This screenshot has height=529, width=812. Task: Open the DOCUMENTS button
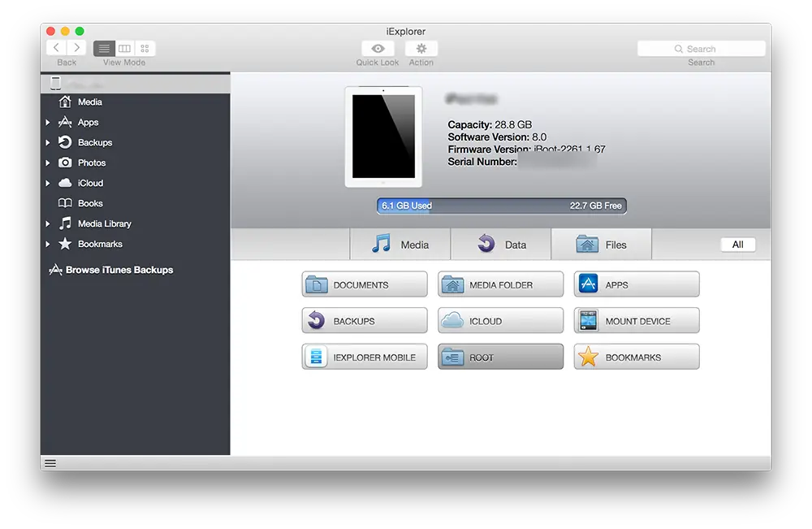click(x=365, y=284)
